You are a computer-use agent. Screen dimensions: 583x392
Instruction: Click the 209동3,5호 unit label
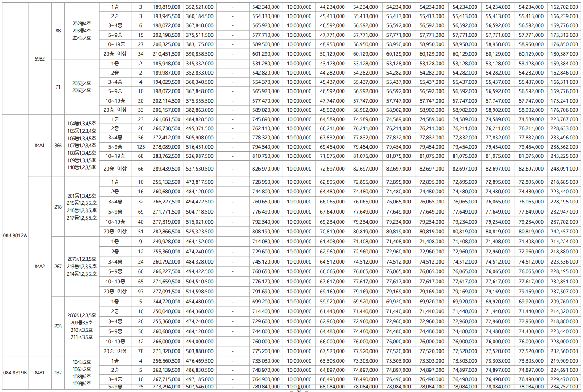[82, 322]
